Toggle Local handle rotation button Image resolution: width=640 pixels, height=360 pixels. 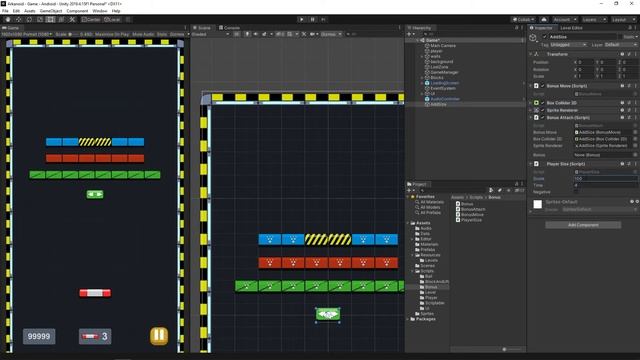tap(112, 19)
